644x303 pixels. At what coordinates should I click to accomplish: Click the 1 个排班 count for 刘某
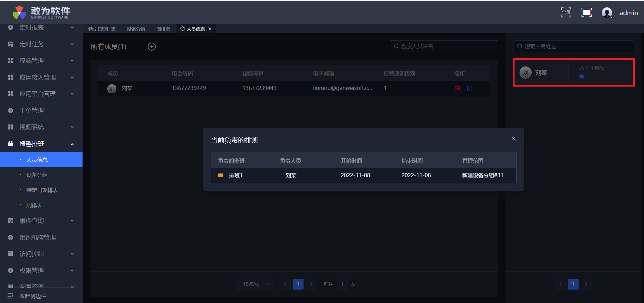(x=592, y=68)
